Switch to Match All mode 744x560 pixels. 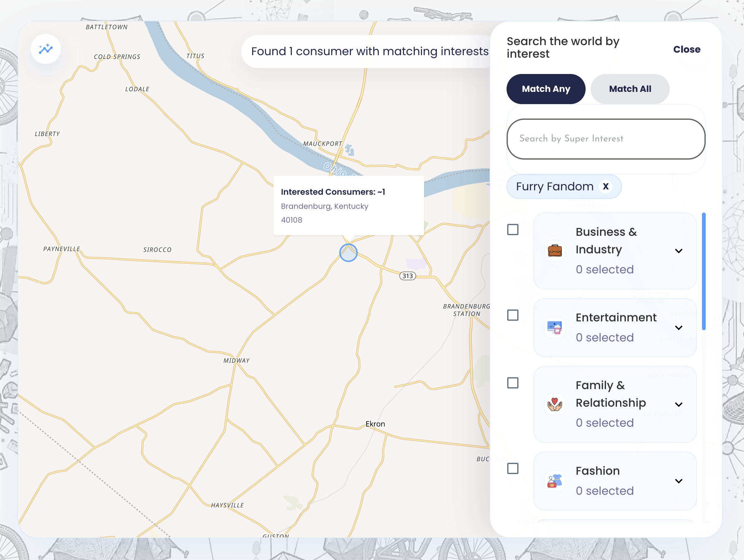tap(630, 89)
